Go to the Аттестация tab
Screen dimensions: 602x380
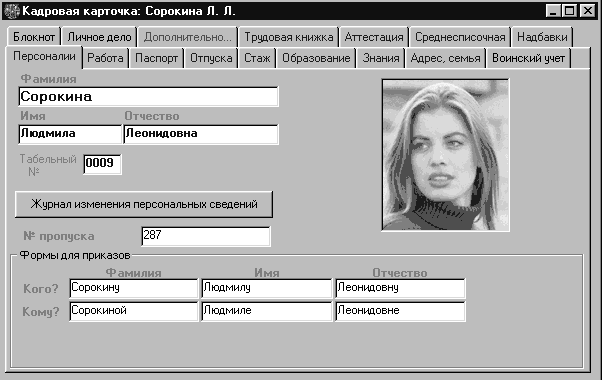pos(374,37)
